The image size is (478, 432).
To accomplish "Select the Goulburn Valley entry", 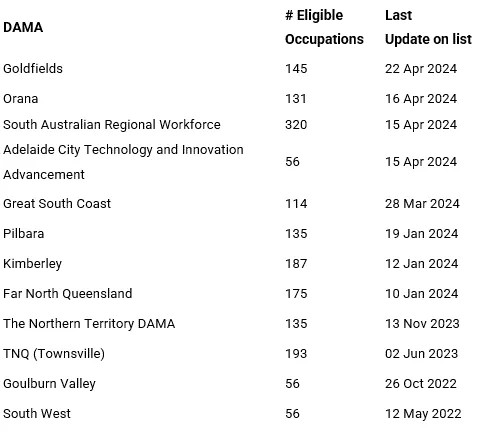I will click(x=49, y=384).
